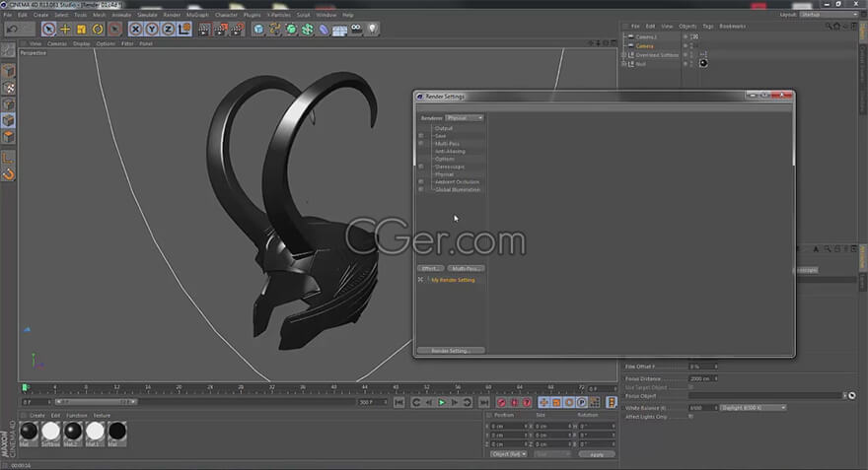Viewport: 868px width, 470px height.
Task: Expand the Null object hierarchy
Action: [623, 64]
